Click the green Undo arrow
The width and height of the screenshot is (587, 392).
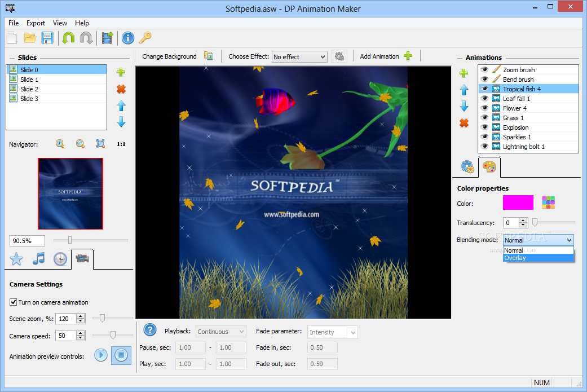(x=68, y=38)
